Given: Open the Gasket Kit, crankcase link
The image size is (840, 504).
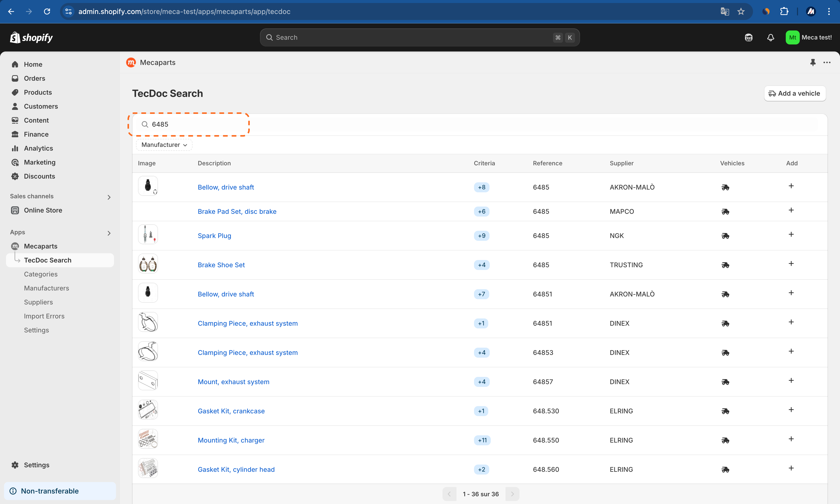Looking at the screenshot, I should pyautogui.click(x=231, y=411).
